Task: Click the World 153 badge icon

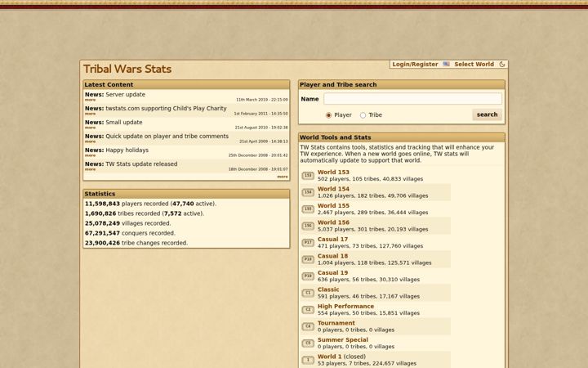Action: coord(308,175)
